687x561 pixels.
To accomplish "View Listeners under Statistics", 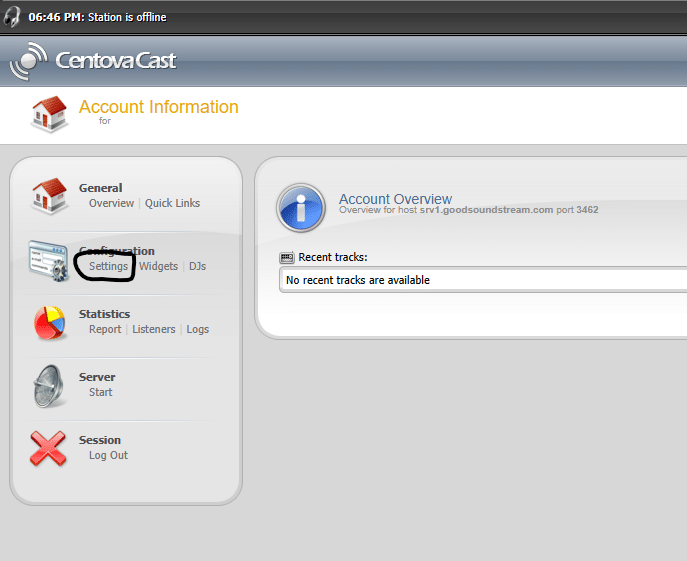I will 154,329.
